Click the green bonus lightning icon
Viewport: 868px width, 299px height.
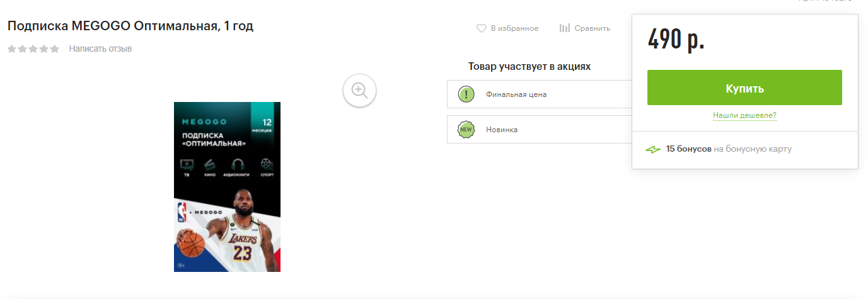coord(653,149)
